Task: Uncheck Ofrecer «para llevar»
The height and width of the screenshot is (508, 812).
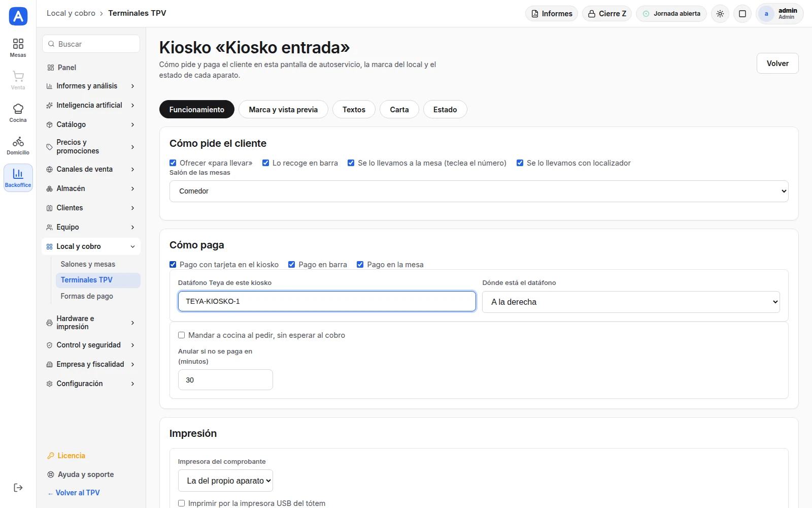Action: (173, 163)
